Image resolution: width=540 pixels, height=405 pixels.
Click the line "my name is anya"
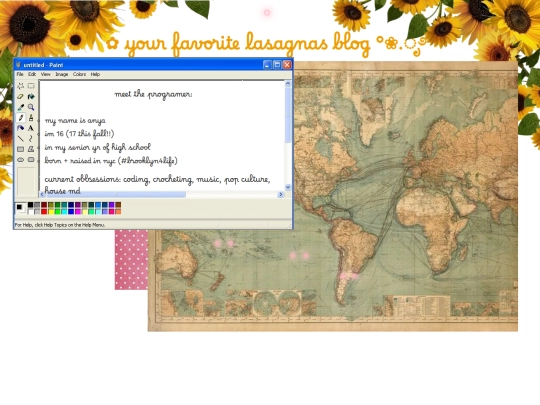(75, 121)
